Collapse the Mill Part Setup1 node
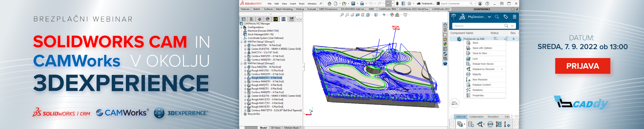 241,42
